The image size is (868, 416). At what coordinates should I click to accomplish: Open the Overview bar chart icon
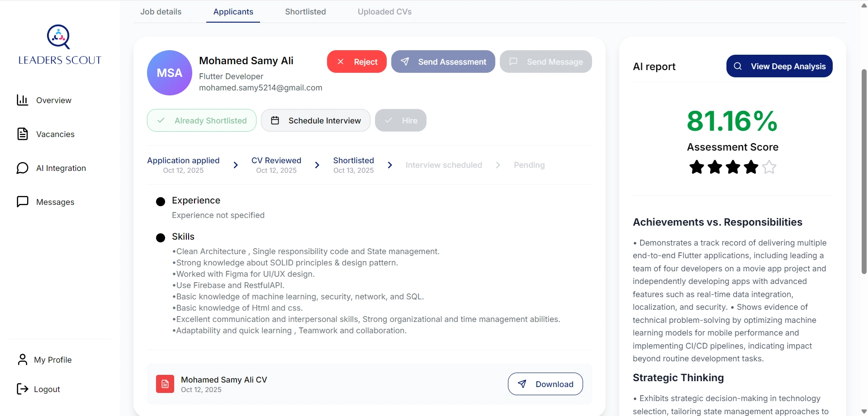pos(22,100)
